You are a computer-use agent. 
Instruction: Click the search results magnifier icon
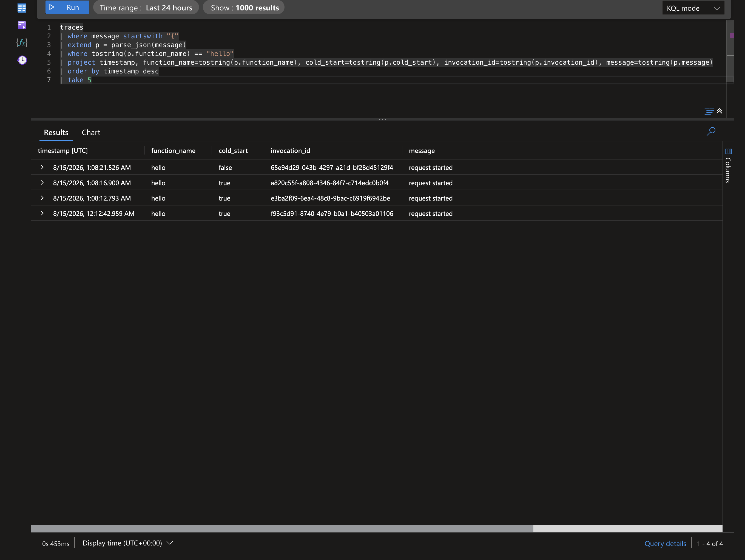coord(711,131)
